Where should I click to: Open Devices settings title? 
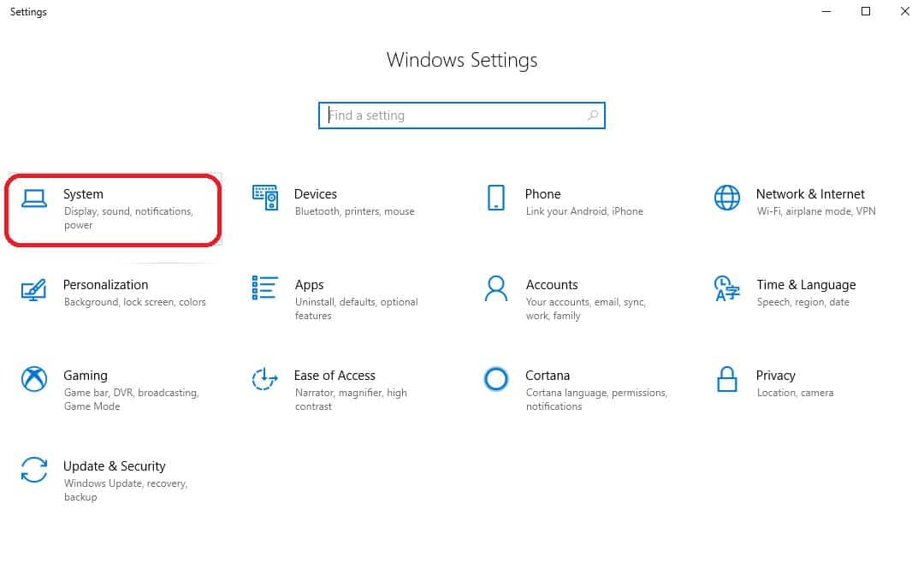pos(315,194)
